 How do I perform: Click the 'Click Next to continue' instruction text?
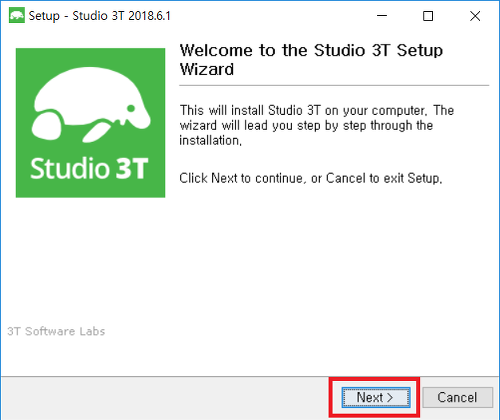click(x=311, y=178)
